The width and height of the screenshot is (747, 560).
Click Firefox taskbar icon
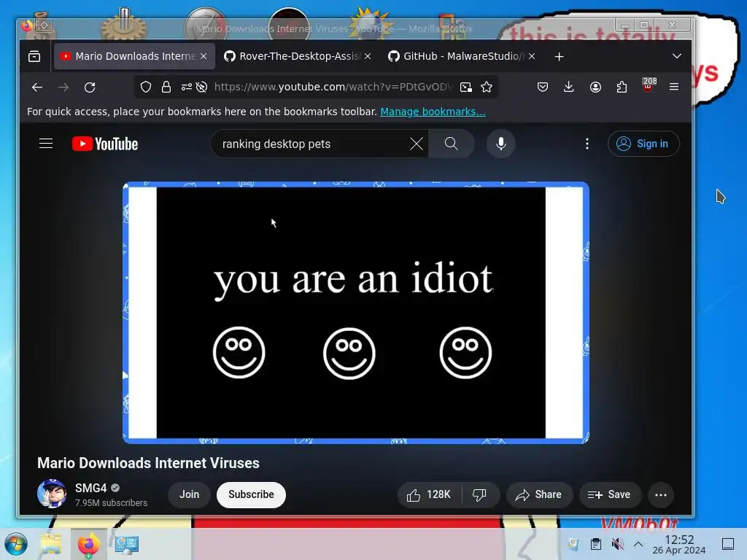click(x=88, y=544)
